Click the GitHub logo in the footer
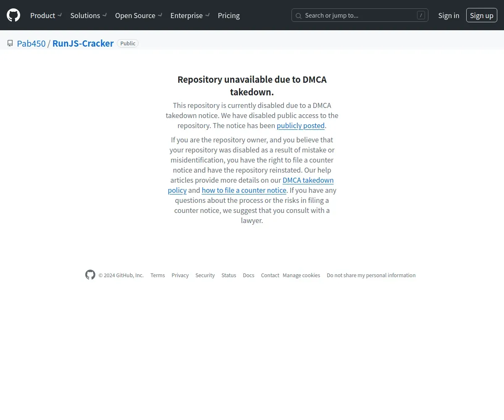The width and height of the screenshot is (504, 420). [90, 275]
